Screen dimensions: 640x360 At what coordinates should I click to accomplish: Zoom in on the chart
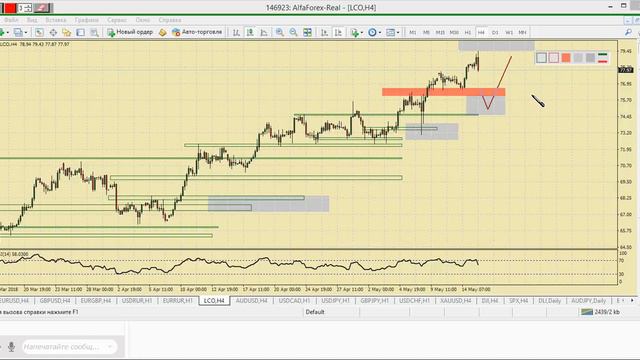click(280, 32)
